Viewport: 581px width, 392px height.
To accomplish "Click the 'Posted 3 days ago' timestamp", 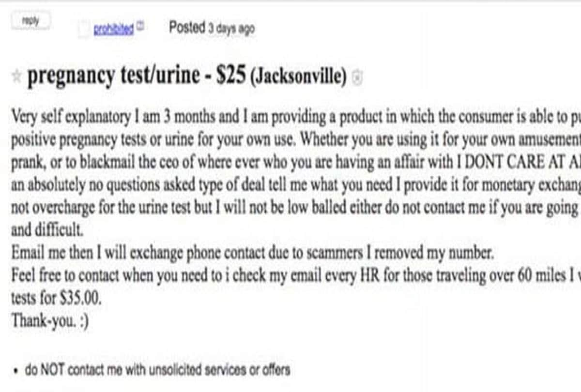I will click(212, 28).
